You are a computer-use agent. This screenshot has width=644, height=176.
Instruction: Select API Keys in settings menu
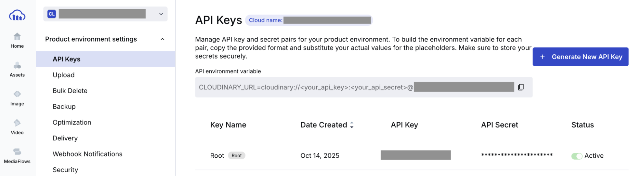(x=105, y=59)
